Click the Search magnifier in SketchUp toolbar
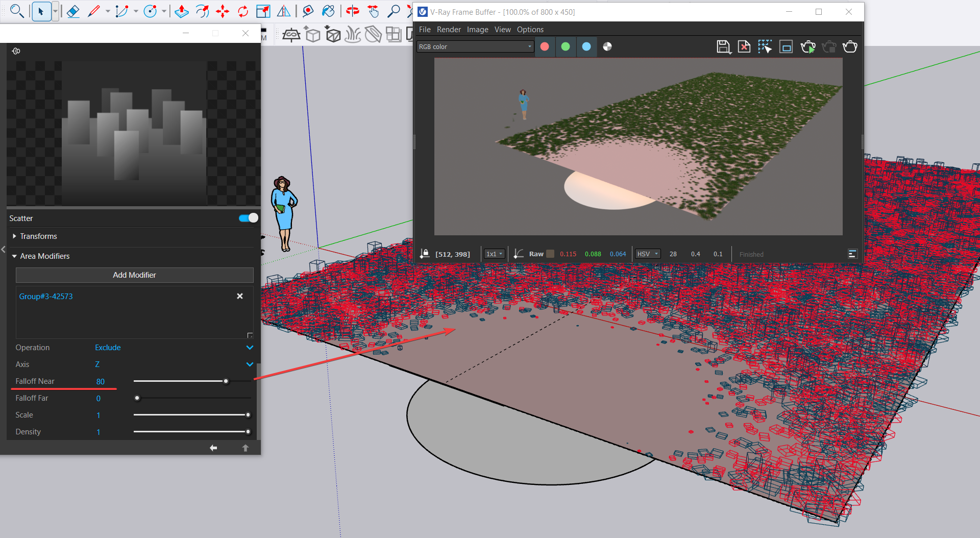Image resolution: width=980 pixels, height=538 pixels. (17, 11)
